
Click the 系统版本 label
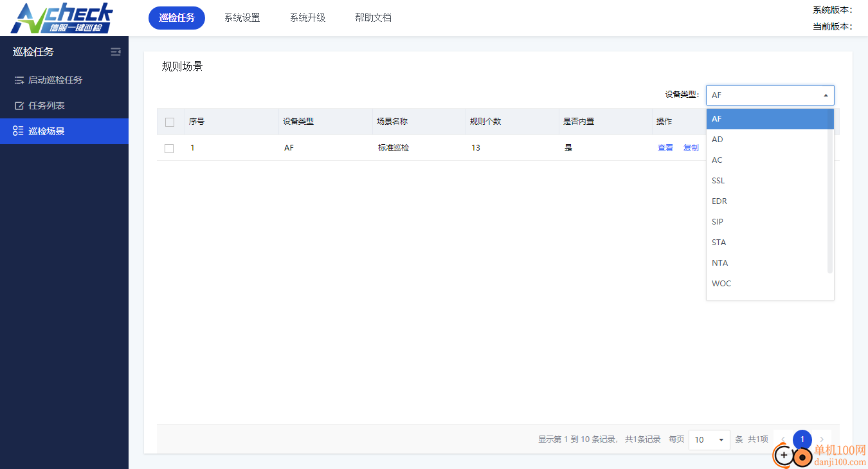pos(833,10)
